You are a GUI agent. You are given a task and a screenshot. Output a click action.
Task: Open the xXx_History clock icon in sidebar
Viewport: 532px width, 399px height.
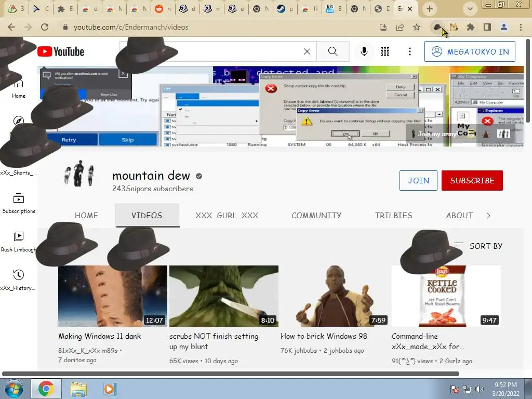pyautogui.click(x=19, y=275)
